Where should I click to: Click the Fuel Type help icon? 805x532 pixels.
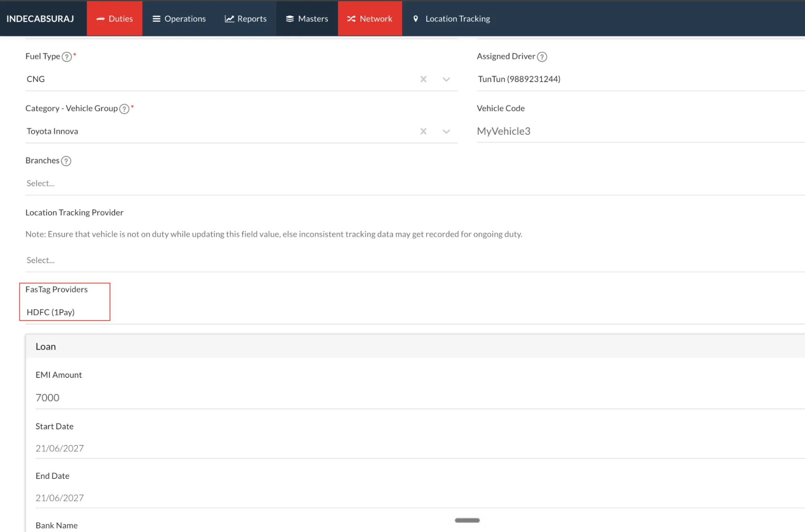click(x=67, y=57)
